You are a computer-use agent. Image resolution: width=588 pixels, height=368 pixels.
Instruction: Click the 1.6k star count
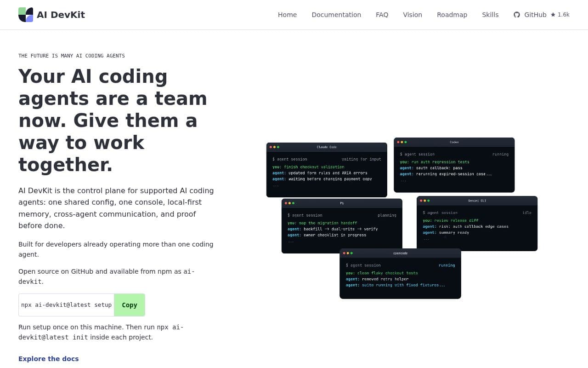tap(564, 15)
